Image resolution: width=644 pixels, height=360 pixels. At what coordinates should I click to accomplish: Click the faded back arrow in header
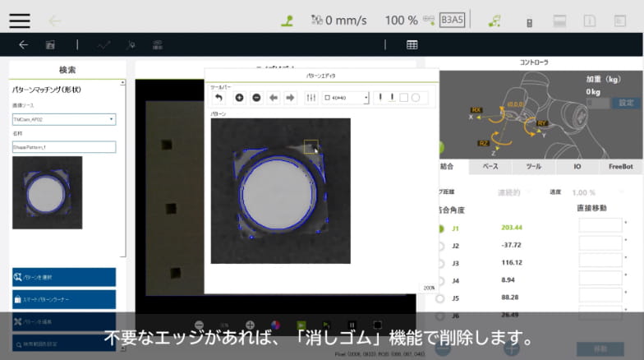click(x=54, y=21)
